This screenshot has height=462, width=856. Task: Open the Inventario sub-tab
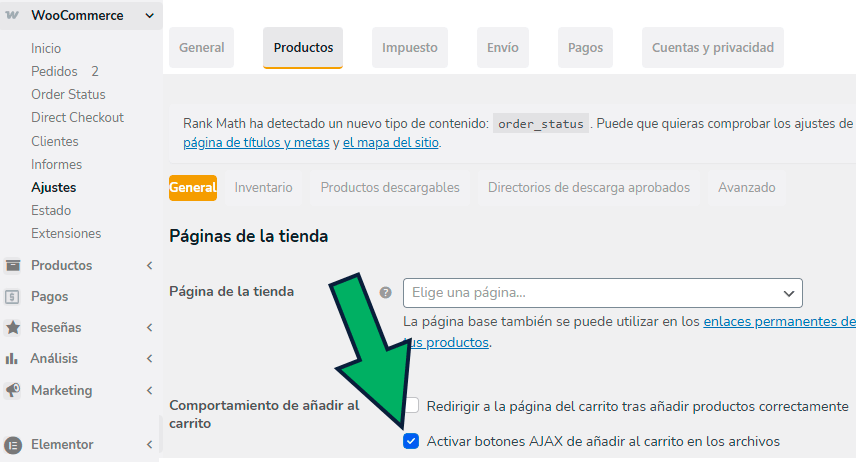(x=263, y=187)
